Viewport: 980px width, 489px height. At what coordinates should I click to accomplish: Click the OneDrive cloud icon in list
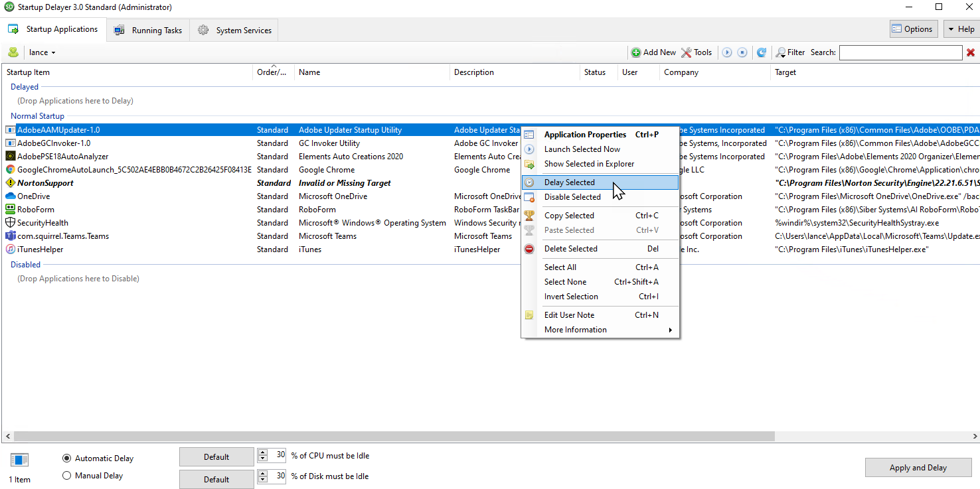click(x=11, y=196)
